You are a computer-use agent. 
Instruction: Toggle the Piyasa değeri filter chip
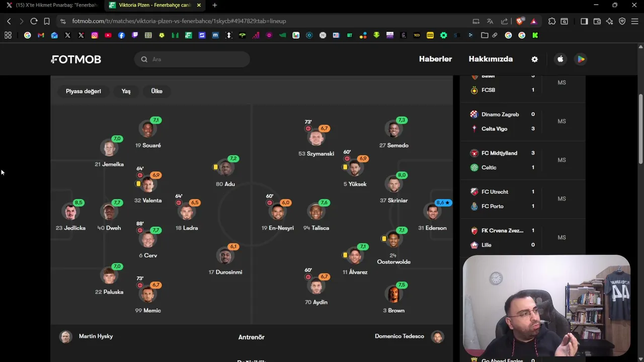pyautogui.click(x=84, y=91)
